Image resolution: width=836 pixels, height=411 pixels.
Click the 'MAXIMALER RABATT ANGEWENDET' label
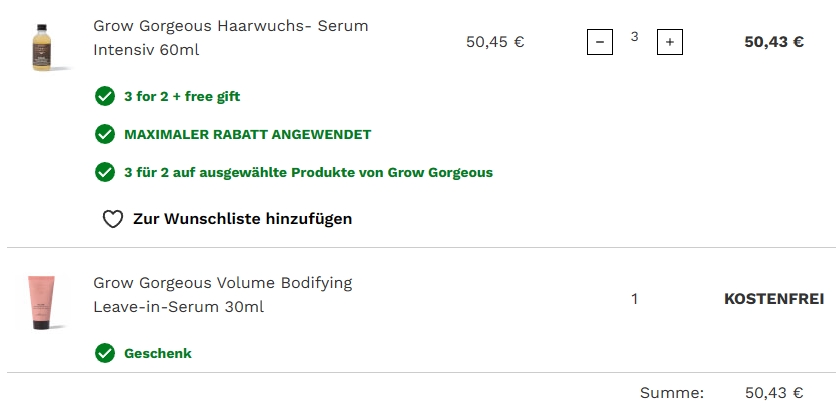coord(248,134)
